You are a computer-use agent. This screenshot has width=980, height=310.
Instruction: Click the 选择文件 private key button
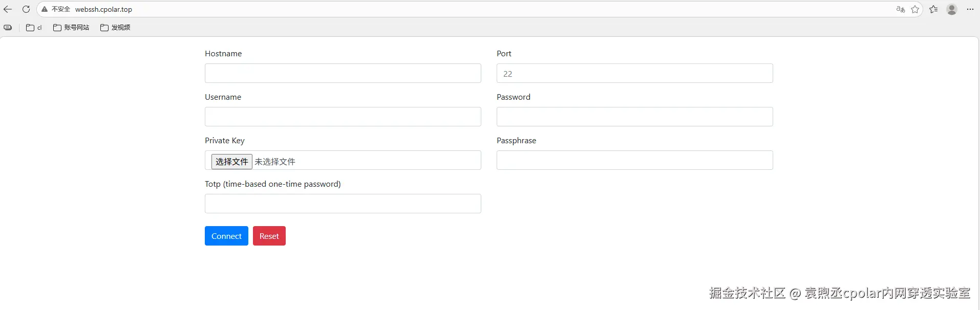(x=231, y=162)
